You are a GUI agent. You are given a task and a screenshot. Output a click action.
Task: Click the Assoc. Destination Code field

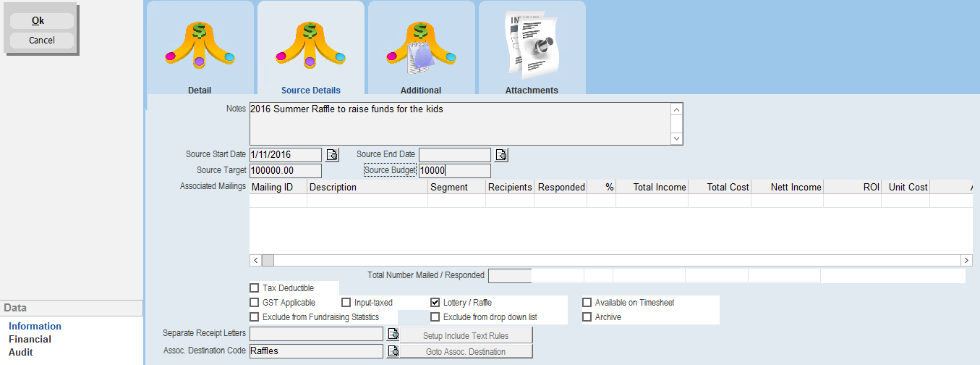click(x=316, y=351)
